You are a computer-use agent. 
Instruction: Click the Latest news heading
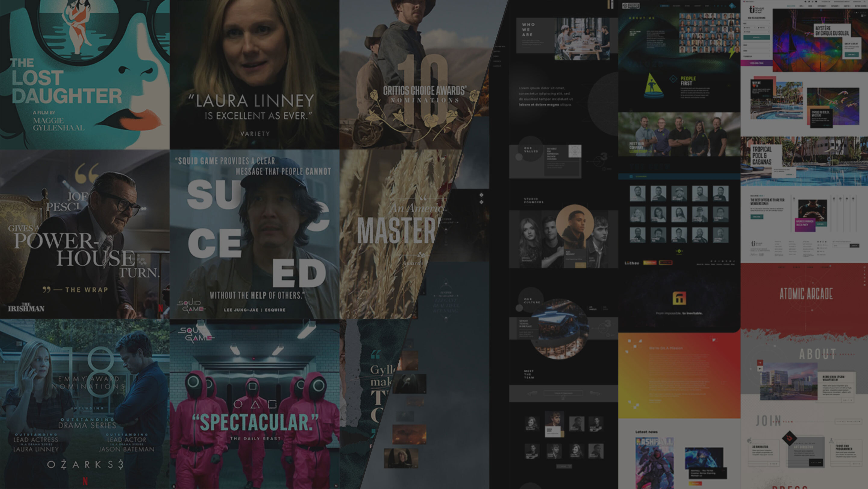point(646,432)
